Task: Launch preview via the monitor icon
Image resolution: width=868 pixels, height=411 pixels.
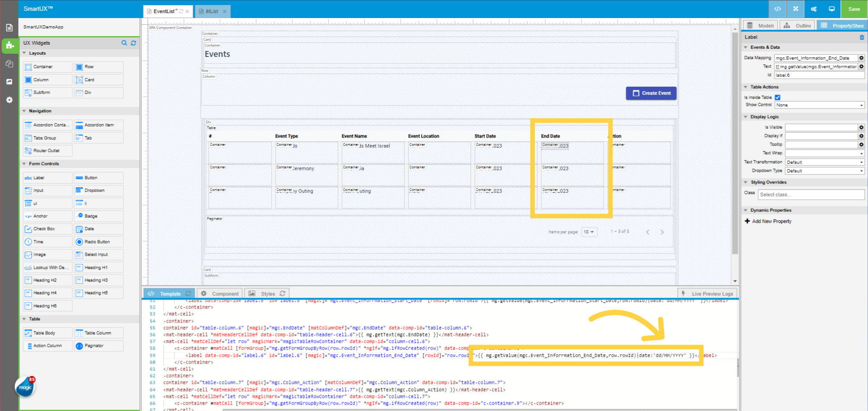Action: pyautogui.click(x=831, y=9)
